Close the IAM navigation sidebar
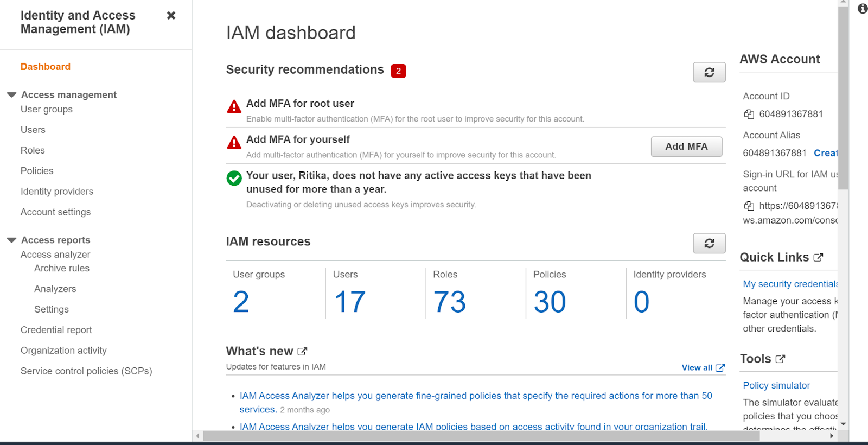The width and height of the screenshot is (868, 445). point(171,15)
